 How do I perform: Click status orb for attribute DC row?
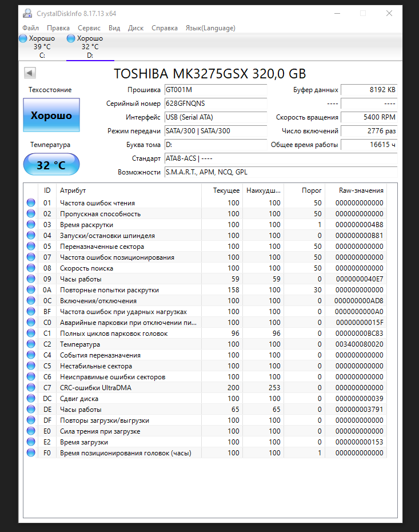click(x=31, y=398)
